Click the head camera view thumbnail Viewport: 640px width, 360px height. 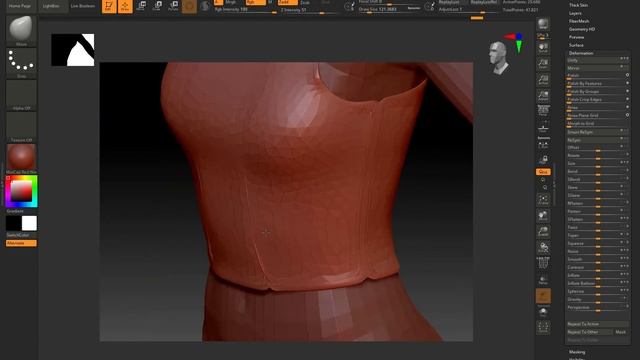point(499,58)
